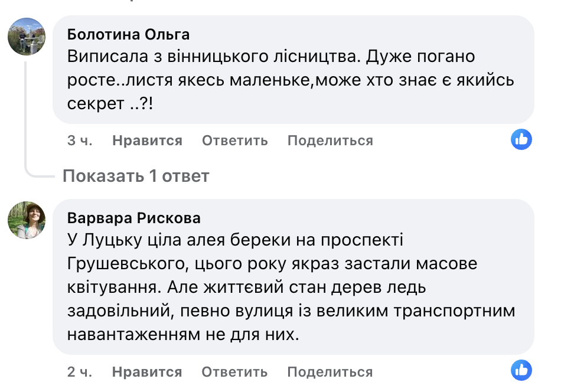The image size is (574, 392).
Task: Reply to Варвара Рискова's comment
Action: 234,372
